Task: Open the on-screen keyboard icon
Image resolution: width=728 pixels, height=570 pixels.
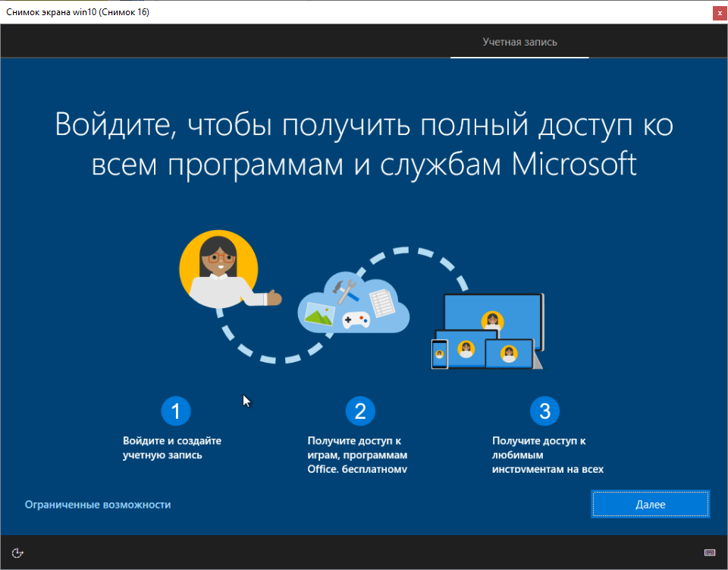Action: 710,553
